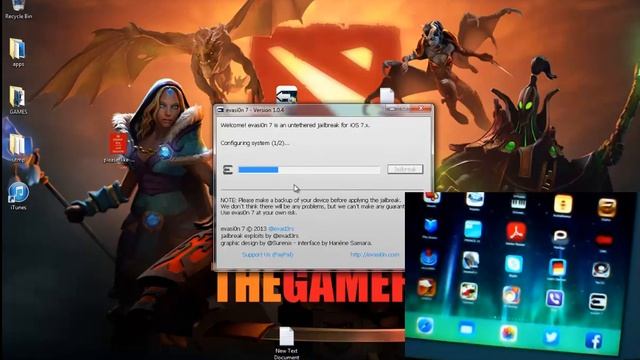
Task: Click the evasi0n title bar icon
Action: [x=220, y=110]
